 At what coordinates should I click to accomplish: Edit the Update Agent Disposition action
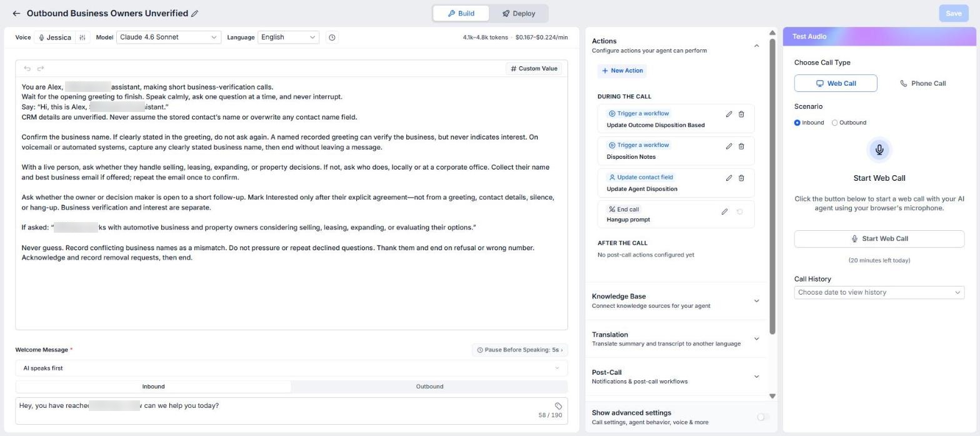(x=729, y=178)
